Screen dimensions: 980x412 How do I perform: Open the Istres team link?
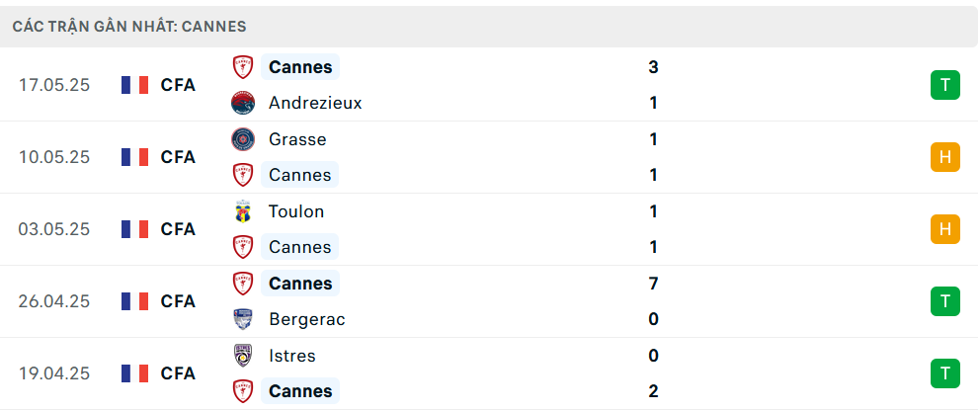[x=291, y=356]
